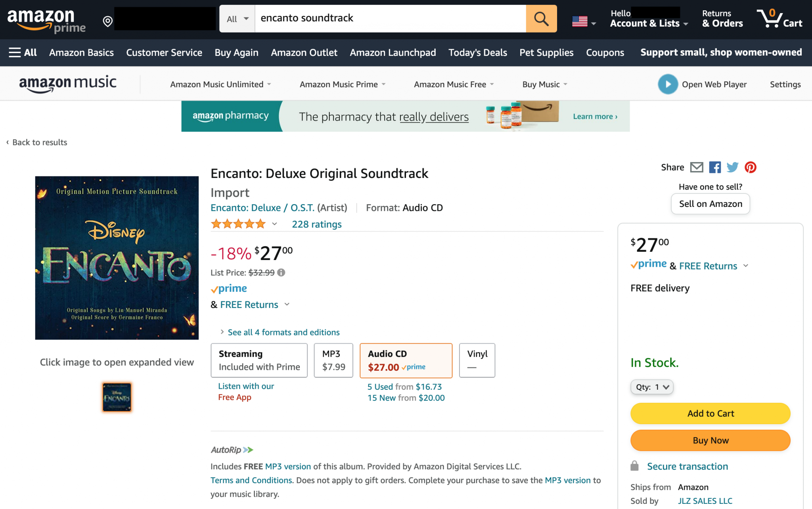
Task: Open Amazon Basics in nav bar
Action: click(x=81, y=52)
